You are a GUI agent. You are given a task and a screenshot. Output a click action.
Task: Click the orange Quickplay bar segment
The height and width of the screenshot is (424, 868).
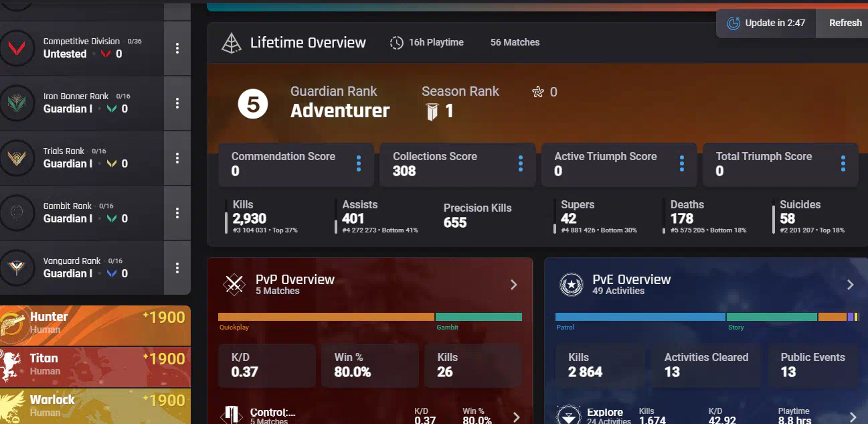tap(327, 317)
